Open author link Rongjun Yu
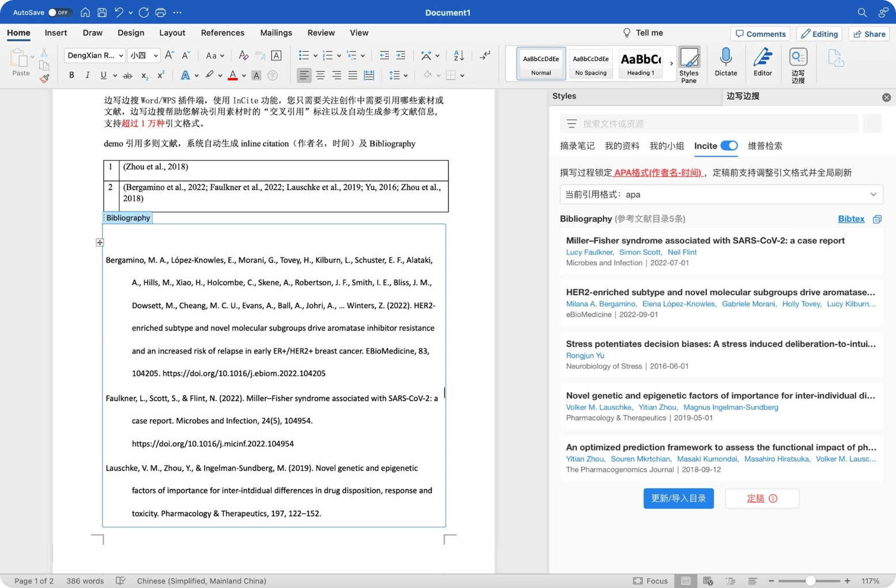 [585, 356]
